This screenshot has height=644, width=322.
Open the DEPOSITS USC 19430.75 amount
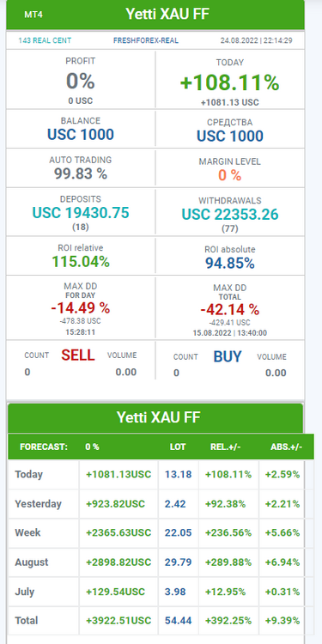pos(81,212)
